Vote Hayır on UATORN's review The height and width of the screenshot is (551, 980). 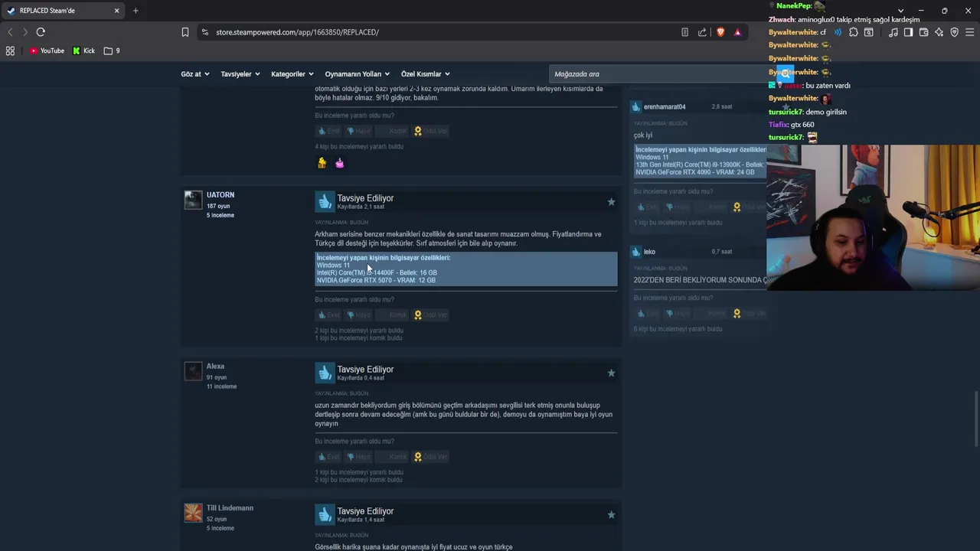[x=358, y=315]
